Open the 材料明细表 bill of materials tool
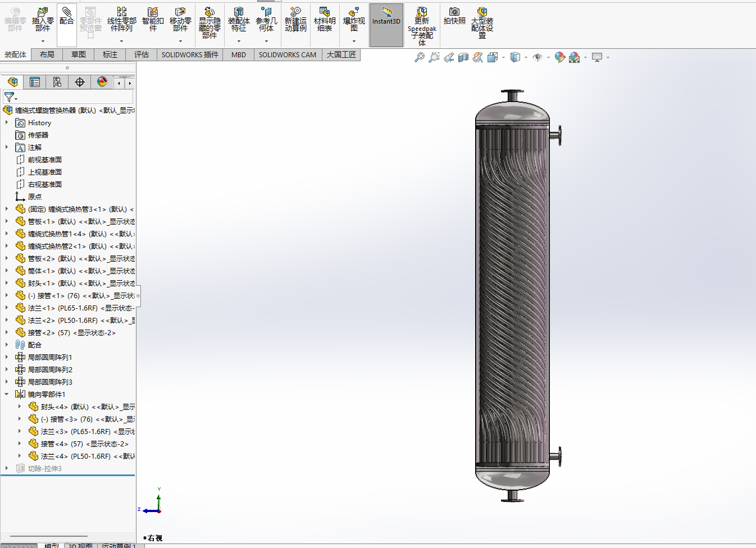This screenshot has width=756, height=548. 325,19
